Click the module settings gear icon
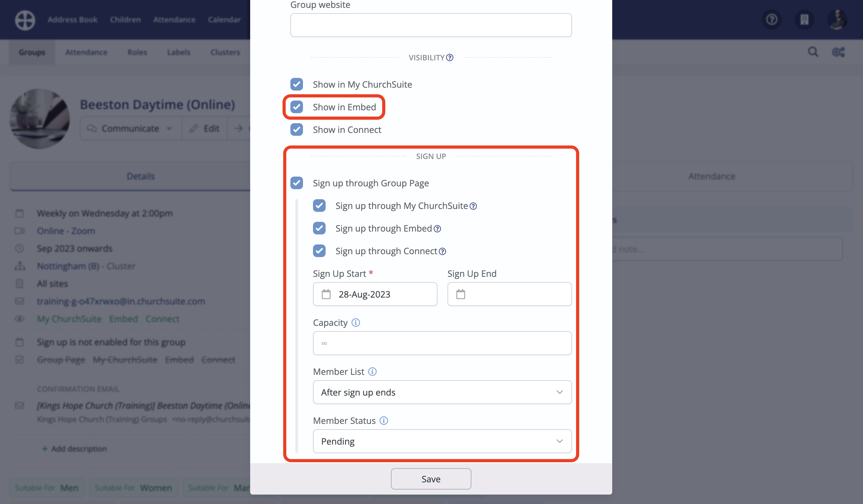This screenshot has width=863, height=504. click(839, 52)
